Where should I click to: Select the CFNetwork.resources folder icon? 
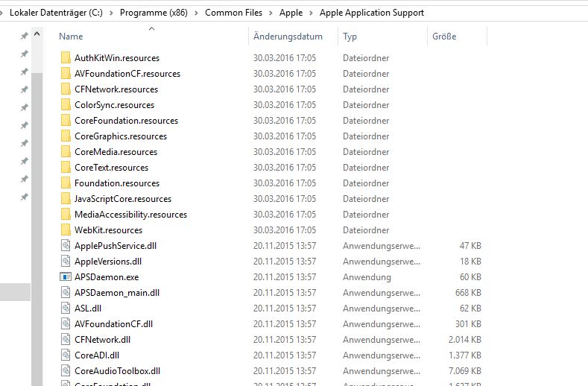pyautogui.click(x=66, y=89)
